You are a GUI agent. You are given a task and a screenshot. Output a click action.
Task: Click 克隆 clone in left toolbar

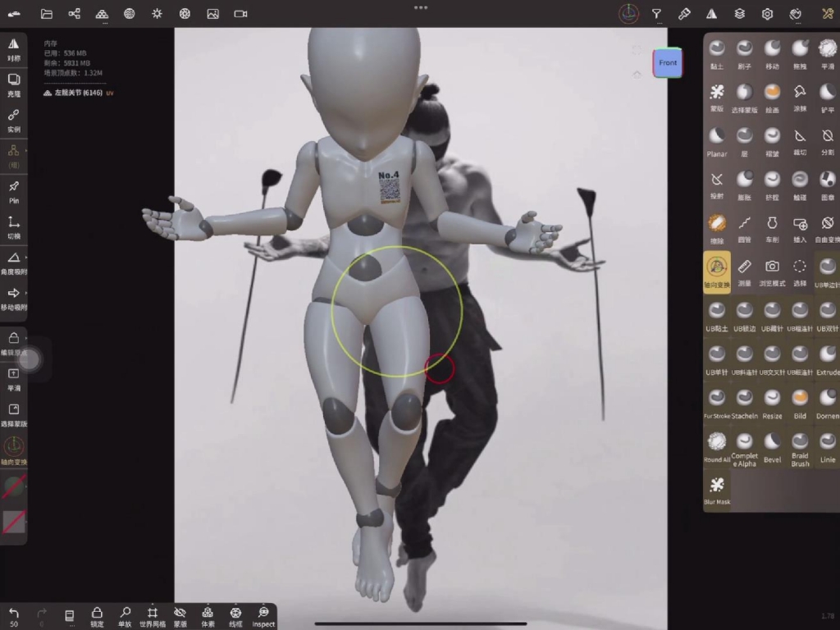point(14,85)
